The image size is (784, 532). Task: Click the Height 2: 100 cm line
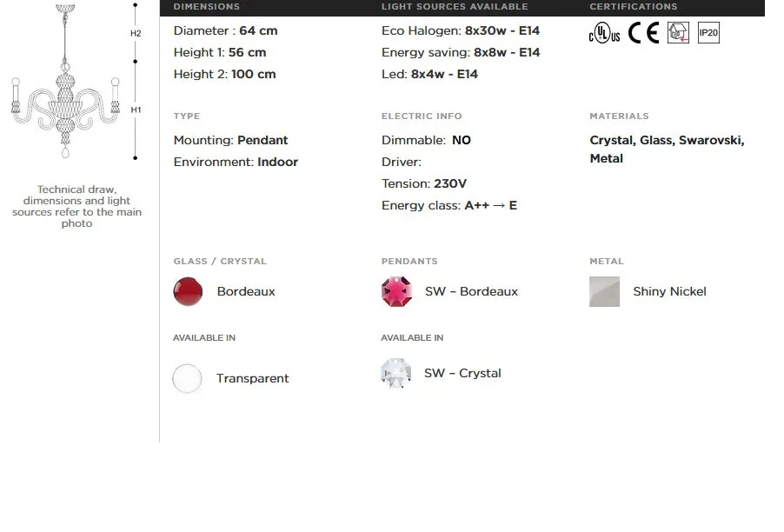click(224, 75)
